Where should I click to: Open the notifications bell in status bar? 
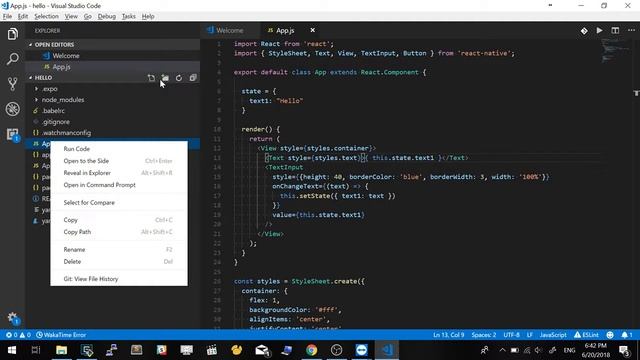627,335
